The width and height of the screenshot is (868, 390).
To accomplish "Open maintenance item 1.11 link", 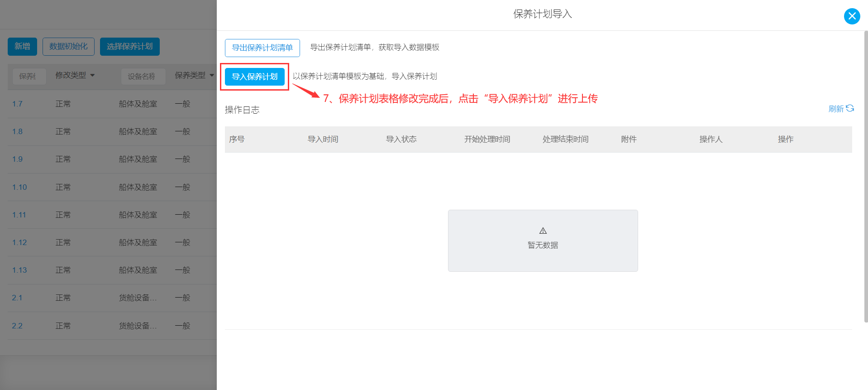I will click(19, 215).
